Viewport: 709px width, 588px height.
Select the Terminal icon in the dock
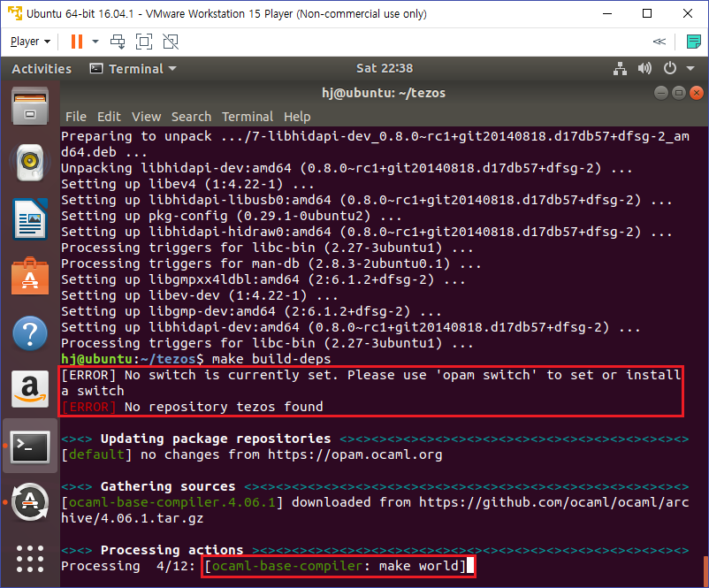pos(30,447)
